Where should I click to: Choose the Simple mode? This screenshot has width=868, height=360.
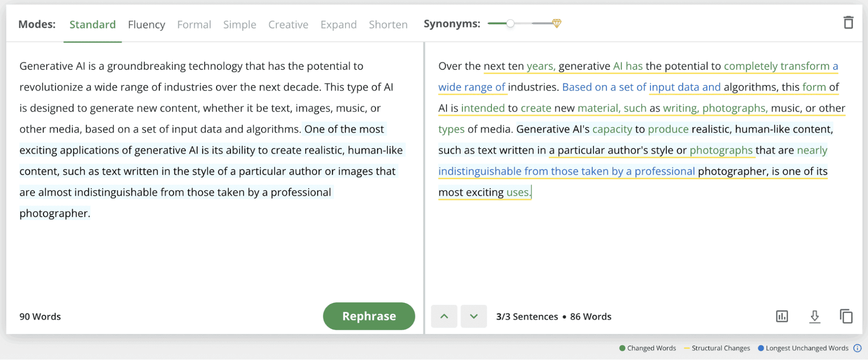(240, 25)
